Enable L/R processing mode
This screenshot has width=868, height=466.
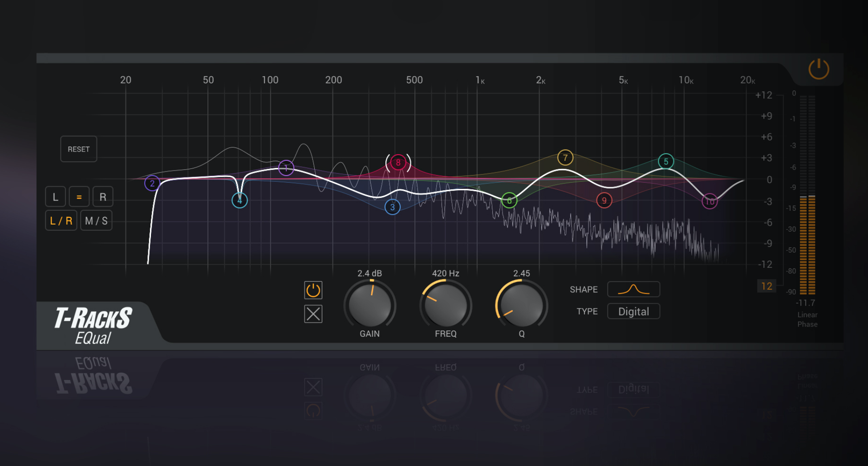(x=61, y=221)
